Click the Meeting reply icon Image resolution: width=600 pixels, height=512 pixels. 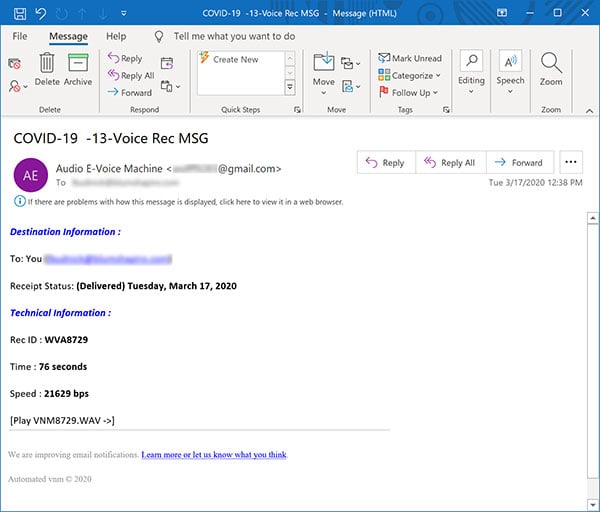[167, 63]
